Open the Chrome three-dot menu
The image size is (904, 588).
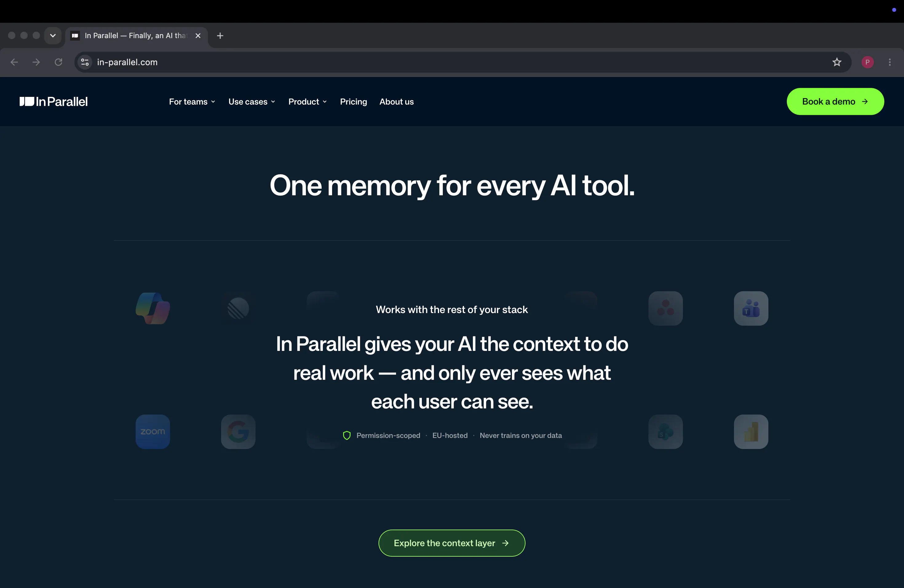pyautogui.click(x=890, y=62)
